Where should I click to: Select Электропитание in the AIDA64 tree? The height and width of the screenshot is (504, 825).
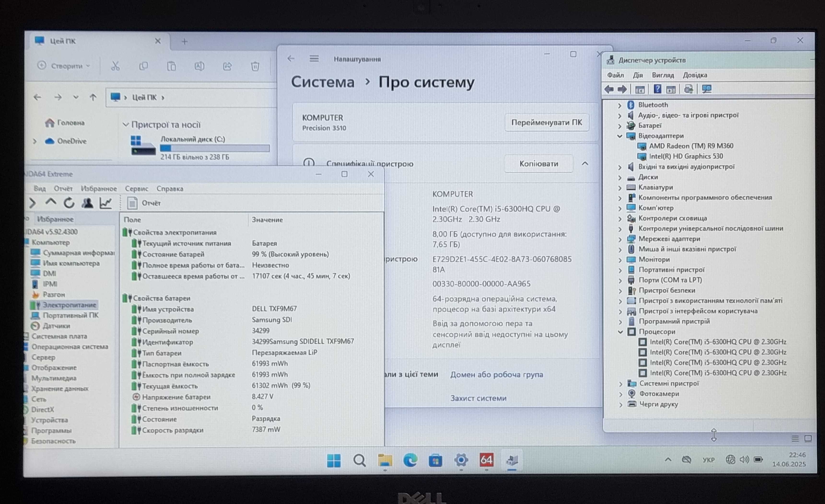pos(69,305)
